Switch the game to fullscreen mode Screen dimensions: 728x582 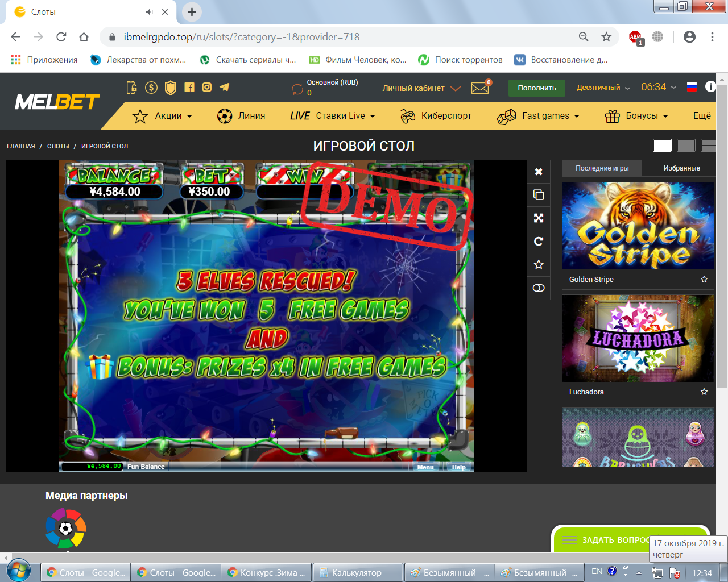click(539, 218)
